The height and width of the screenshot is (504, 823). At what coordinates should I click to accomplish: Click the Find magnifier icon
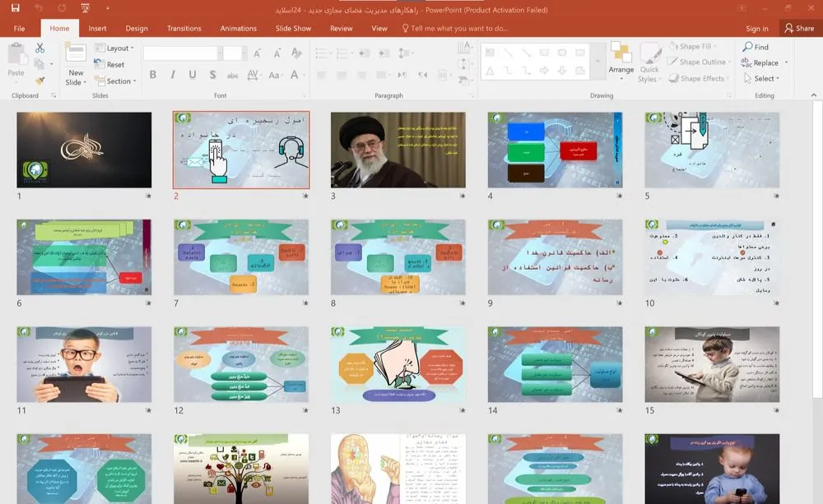pos(746,48)
